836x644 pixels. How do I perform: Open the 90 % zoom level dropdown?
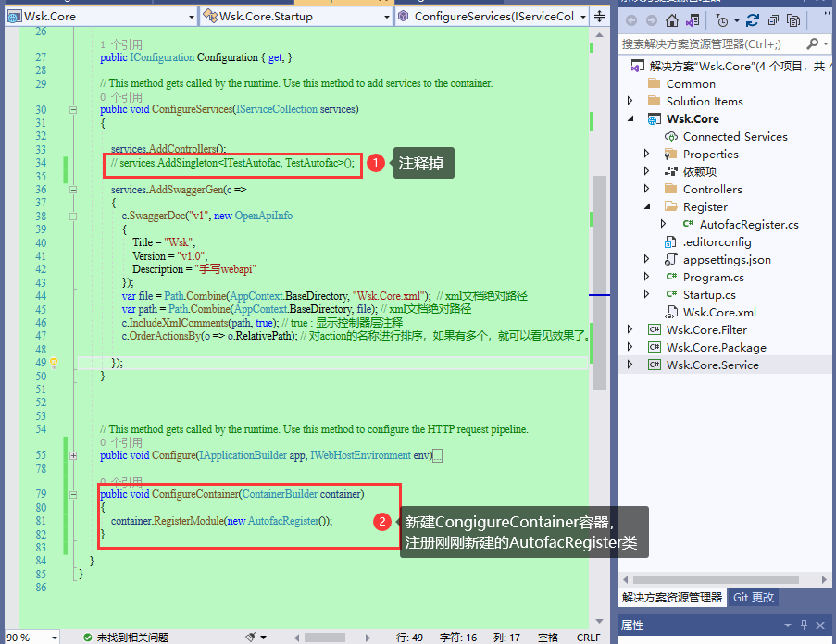tap(54, 638)
